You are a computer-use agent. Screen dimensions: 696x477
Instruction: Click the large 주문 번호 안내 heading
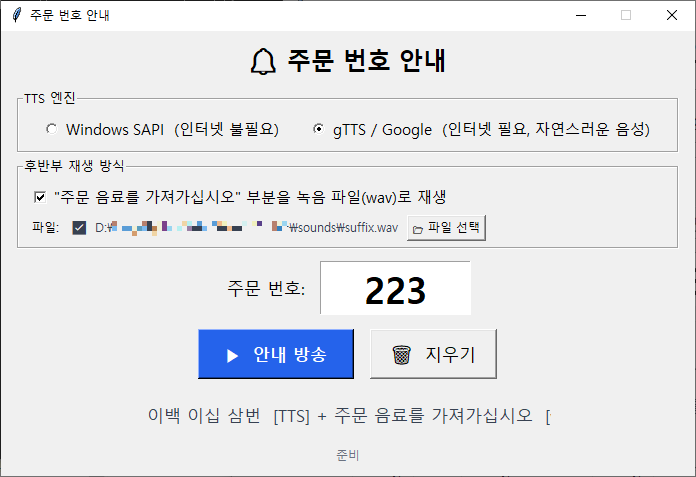[x=365, y=61]
